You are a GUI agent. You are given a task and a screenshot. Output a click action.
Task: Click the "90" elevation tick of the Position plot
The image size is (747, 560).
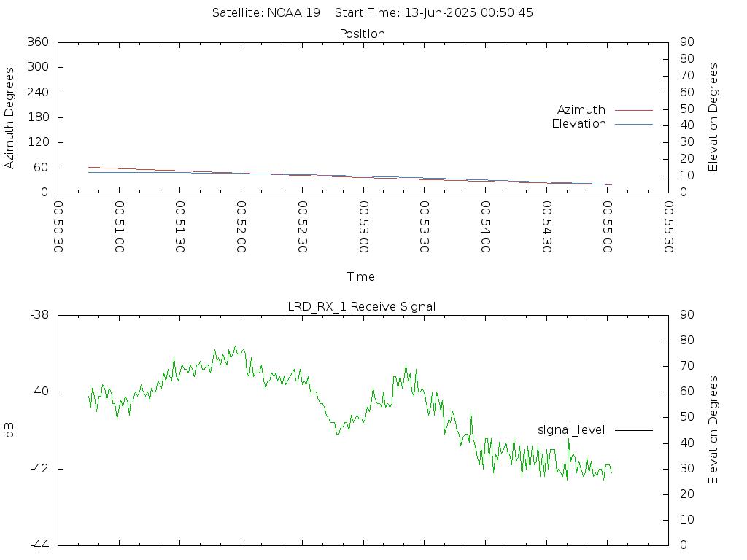click(x=687, y=42)
